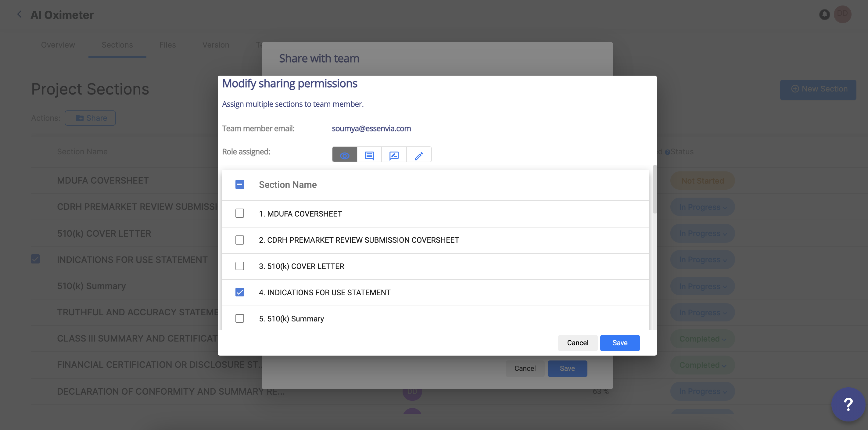The width and height of the screenshot is (868, 430).
Task: Select the view-only eye role icon
Action: [x=344, y=155]
